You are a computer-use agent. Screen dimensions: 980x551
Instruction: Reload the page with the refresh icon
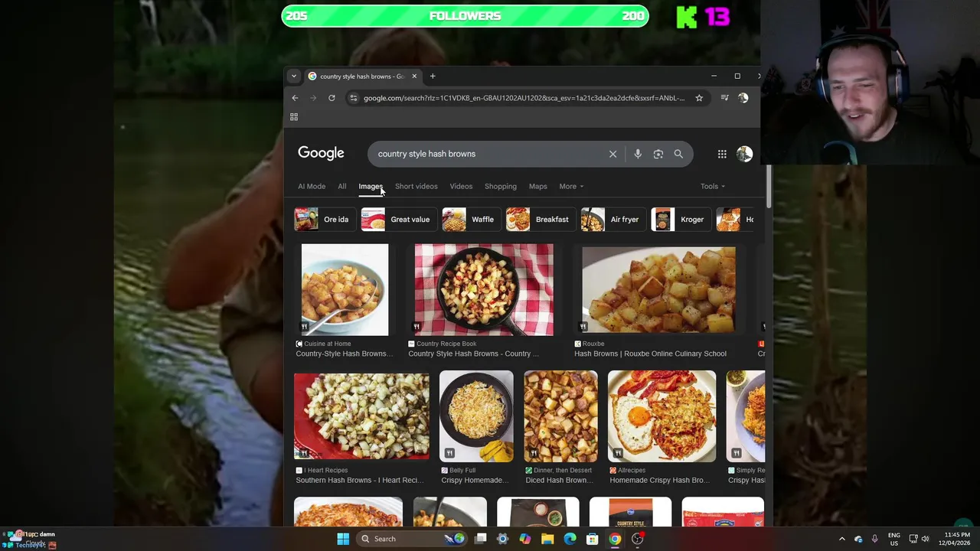point(332,98)
